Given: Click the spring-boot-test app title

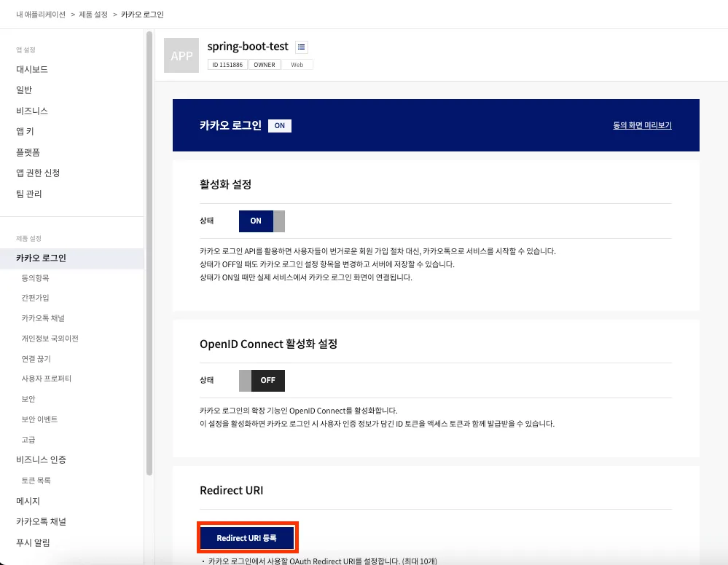Looking at the screenshot, I should tap(248, 47).
